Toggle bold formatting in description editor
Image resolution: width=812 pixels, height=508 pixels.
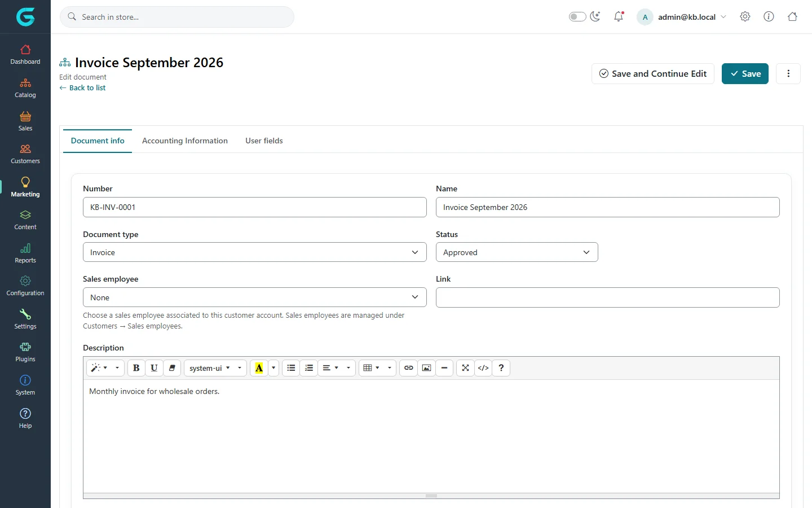(136, 368)
